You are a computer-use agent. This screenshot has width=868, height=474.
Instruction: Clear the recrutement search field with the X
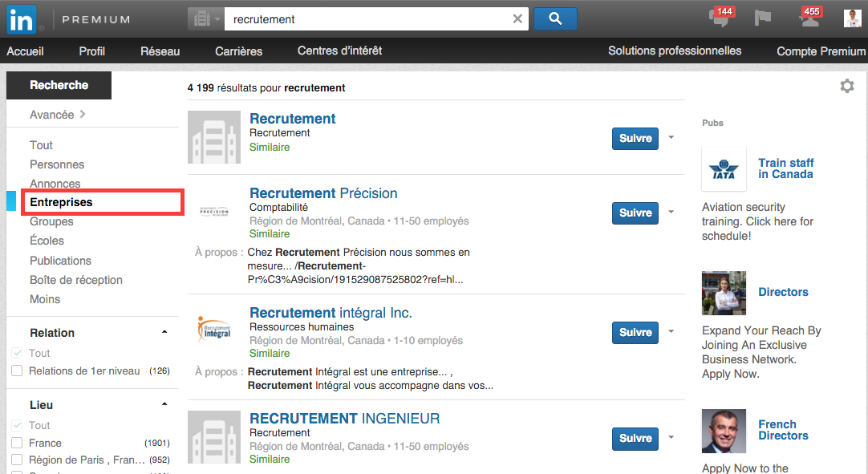pos(517,18)
